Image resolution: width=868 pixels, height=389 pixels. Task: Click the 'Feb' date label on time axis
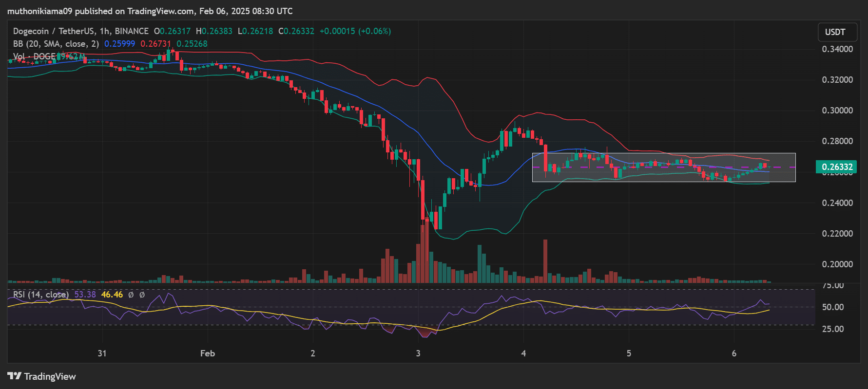[x=207, y=353]
